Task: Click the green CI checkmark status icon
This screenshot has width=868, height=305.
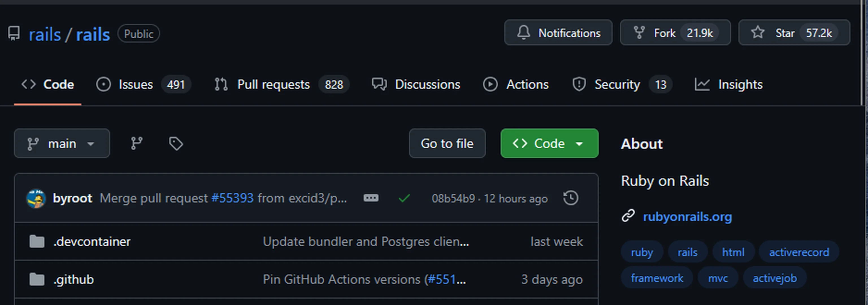Action: (404, 198)
